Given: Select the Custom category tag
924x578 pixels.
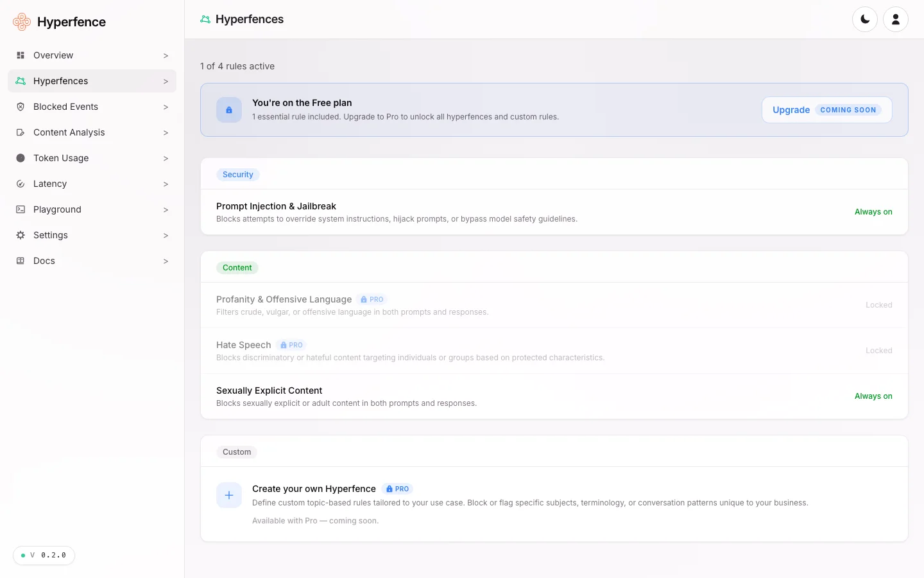Looking at the screenshot, I should (x=237, y=452).
